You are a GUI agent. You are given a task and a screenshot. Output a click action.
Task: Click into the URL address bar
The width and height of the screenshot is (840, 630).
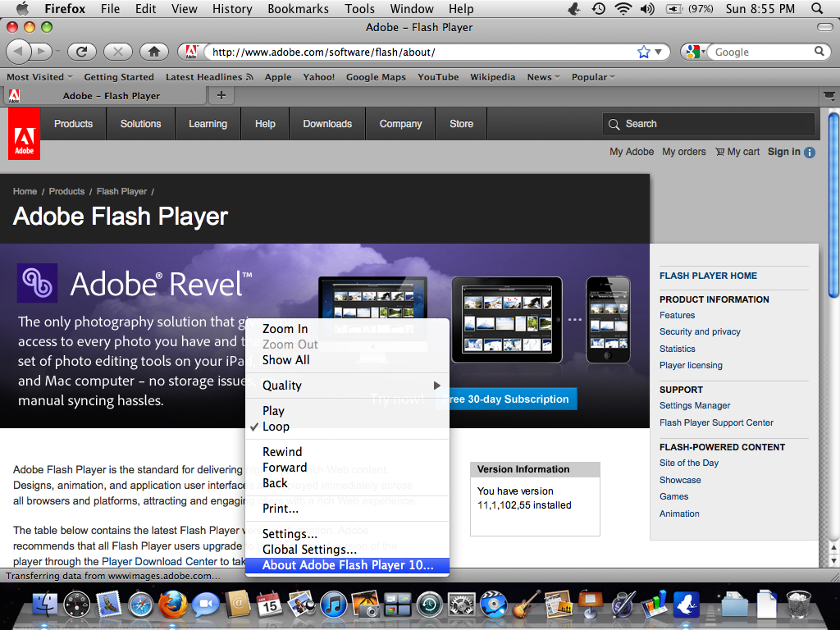click(423, 52)
